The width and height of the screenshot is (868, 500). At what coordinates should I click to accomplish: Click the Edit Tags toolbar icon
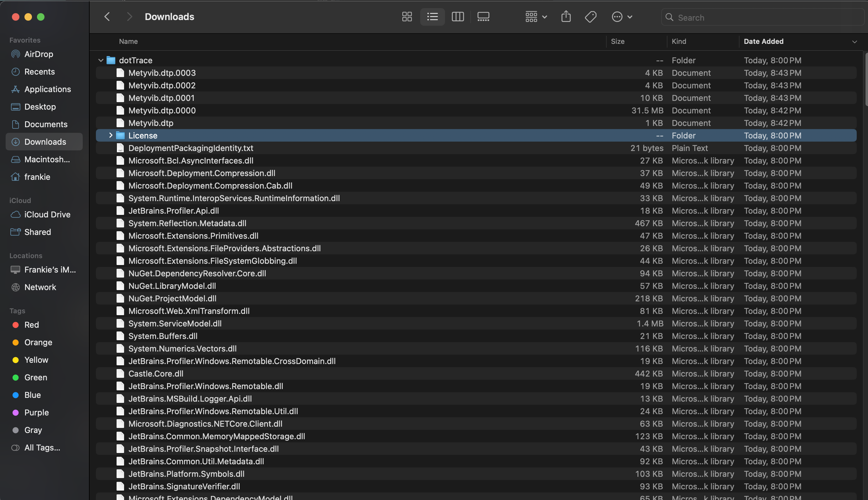(x=591, y=17)
